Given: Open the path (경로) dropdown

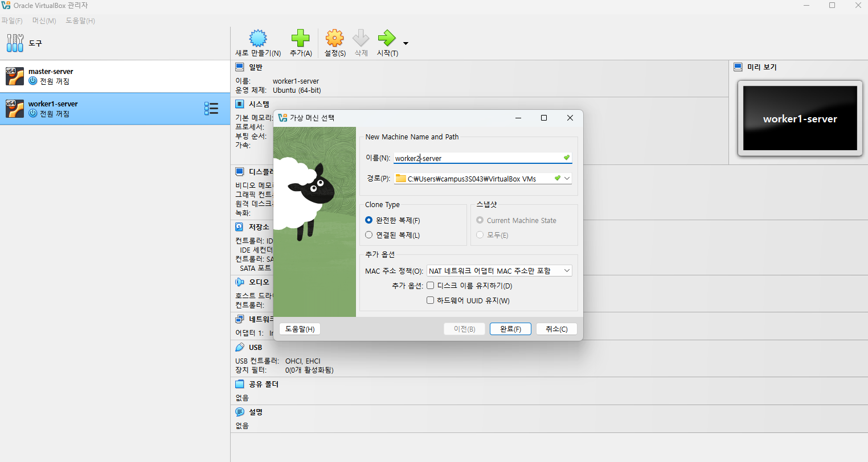Looking at the screenshot, I should [x=567, y=179].
